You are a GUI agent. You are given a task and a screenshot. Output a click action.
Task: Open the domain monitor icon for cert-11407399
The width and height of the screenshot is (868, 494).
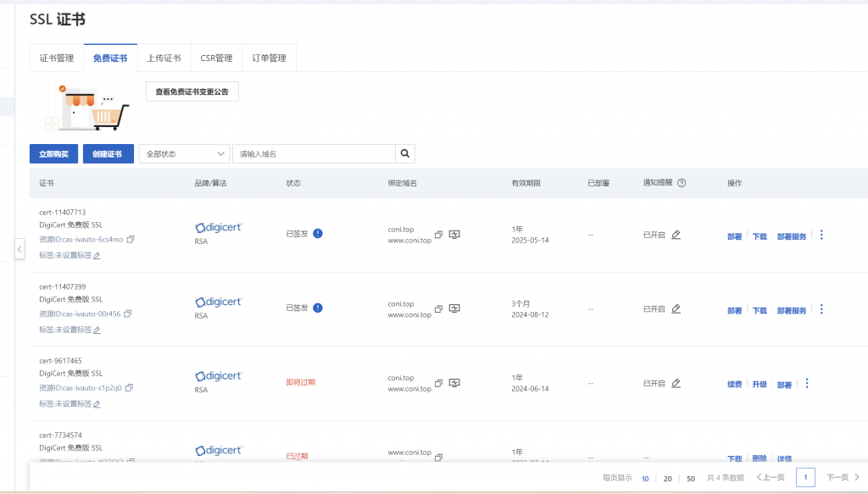454,308
